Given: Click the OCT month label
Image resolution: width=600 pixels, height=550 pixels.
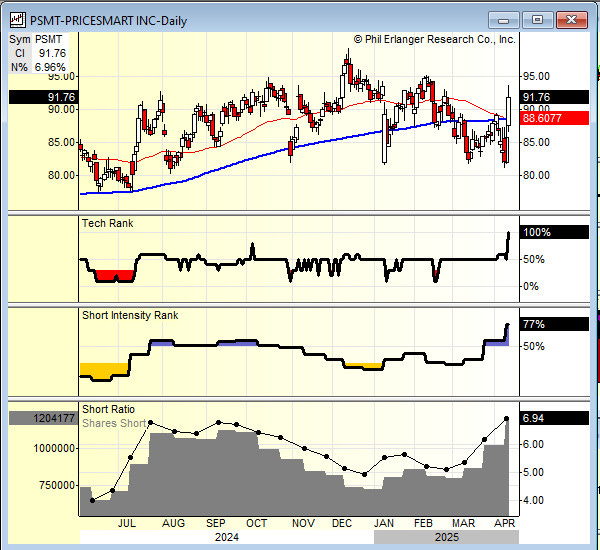Looking at the screenshot, I should [256, 523].
